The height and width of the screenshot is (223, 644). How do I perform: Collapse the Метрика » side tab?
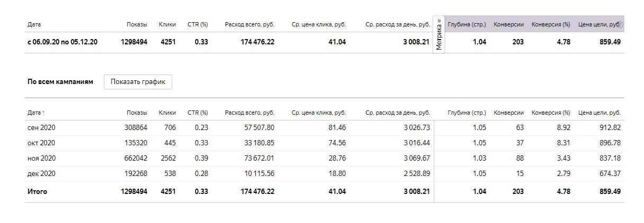(x=439, y=35)
